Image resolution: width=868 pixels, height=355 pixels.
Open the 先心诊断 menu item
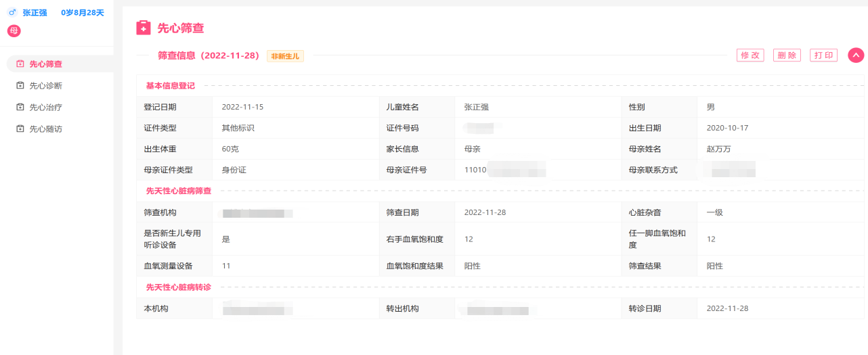[x=45, y=86]
